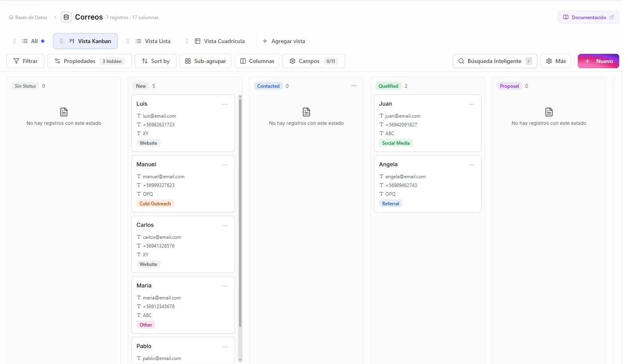Screen dimensions: 628x364
Task: Open the Pablo record card title
Action: coord(144,346)
